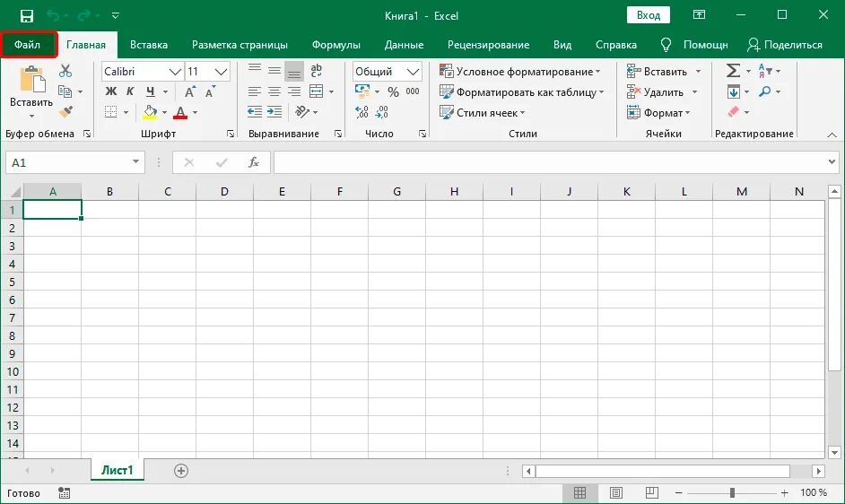Click the increase indent icon

point(274,112)
